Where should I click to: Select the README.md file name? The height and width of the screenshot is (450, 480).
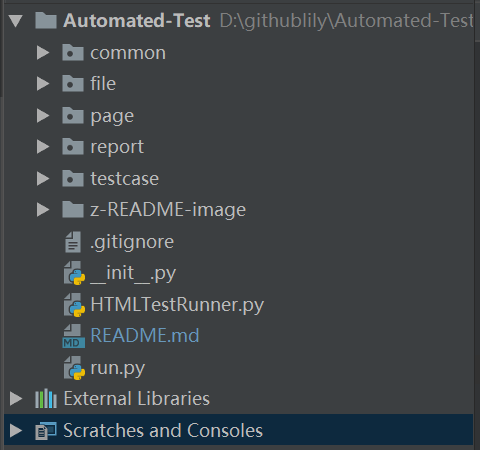pos(145,335)
